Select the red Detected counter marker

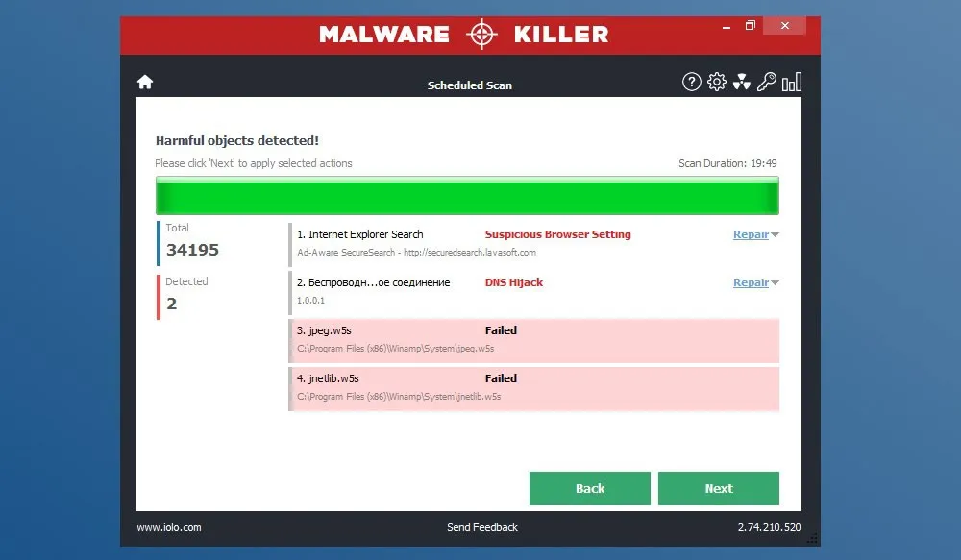tap(159, 294)
